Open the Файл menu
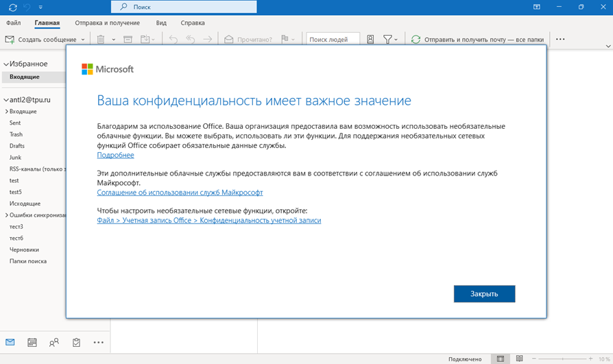The height and width of the screenshot is (364, 613). pos(13,23)
